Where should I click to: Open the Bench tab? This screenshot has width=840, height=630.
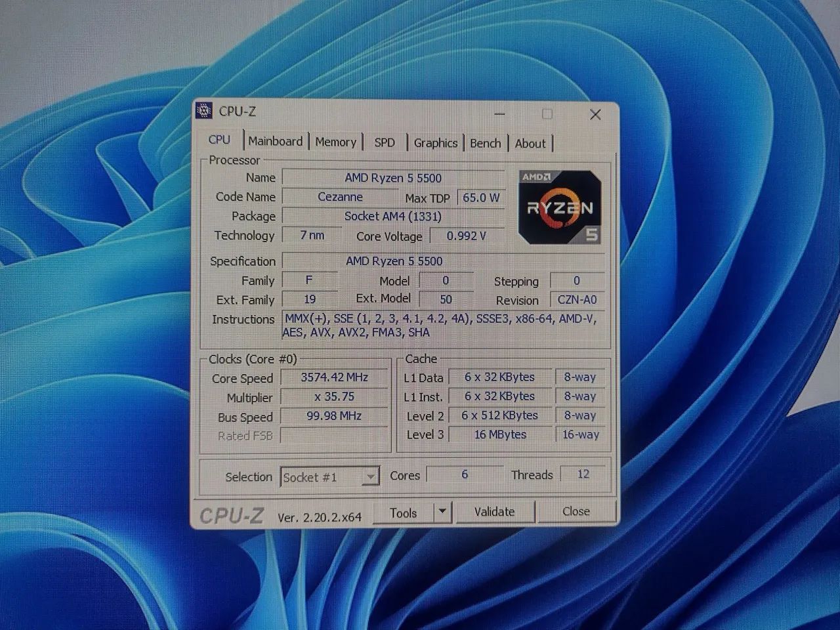tap(485, 143)
